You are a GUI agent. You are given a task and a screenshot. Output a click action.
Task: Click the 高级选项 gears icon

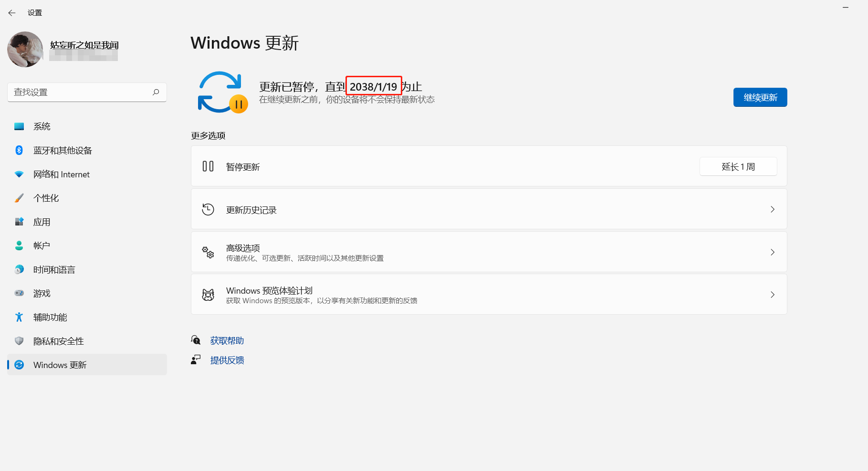click(208, 252)
